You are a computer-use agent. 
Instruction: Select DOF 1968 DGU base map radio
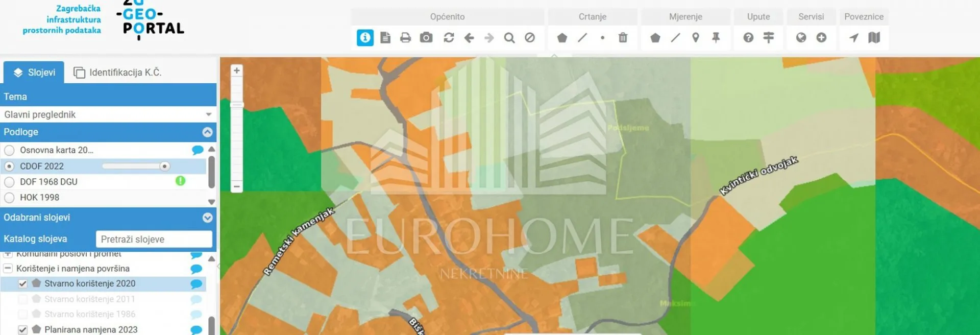point(9,182)
